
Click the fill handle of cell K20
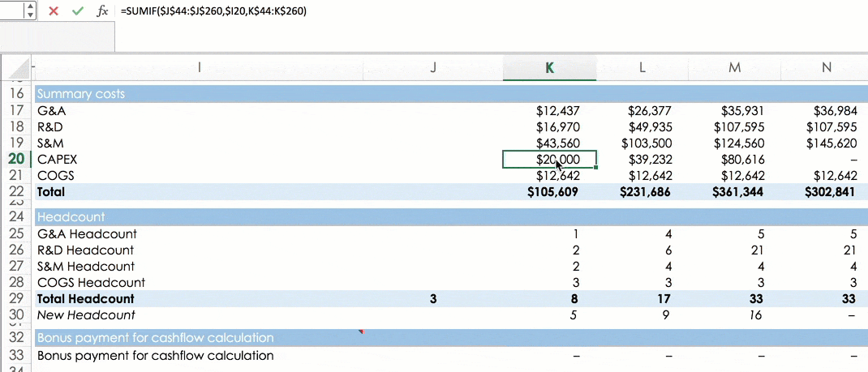(x=595, y=168)
